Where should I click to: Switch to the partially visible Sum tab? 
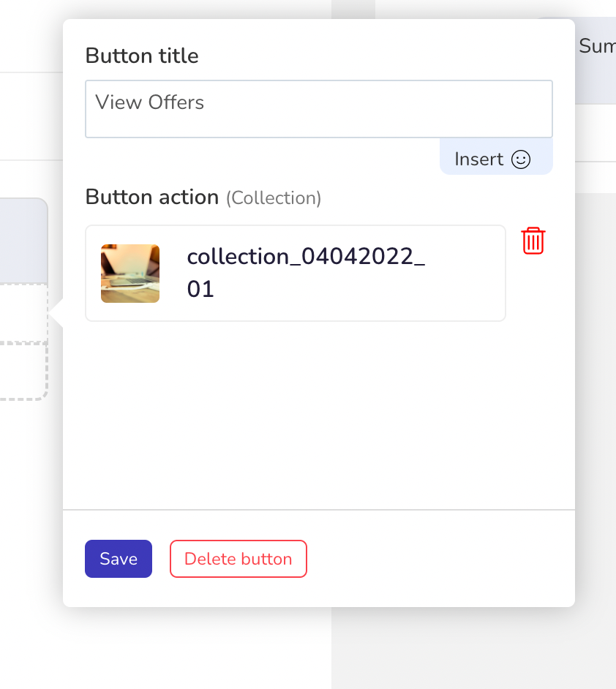(x=597, y=46)
